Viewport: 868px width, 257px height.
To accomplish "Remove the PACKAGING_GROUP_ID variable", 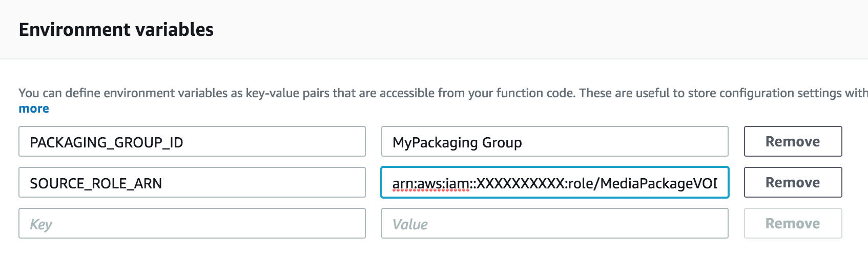I will coord(793,141).
